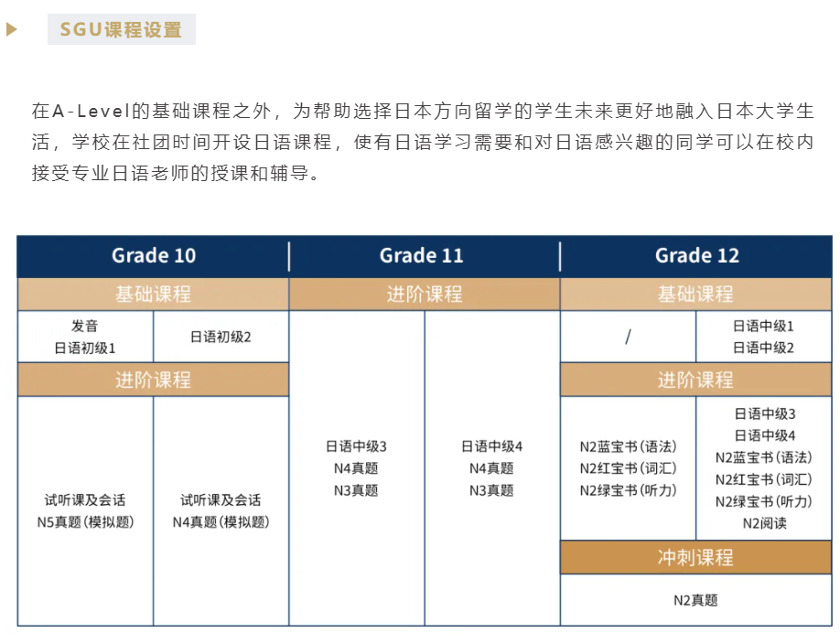Click the Grade 10 column header
This screenshot has height=644, width=840.
[x=154, y=256]
